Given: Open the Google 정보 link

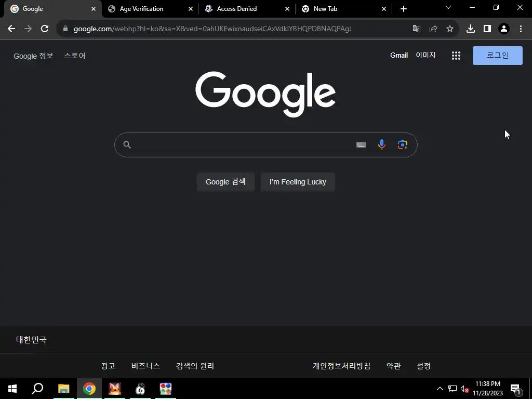Looking at the screenshot, I should 33,56.
